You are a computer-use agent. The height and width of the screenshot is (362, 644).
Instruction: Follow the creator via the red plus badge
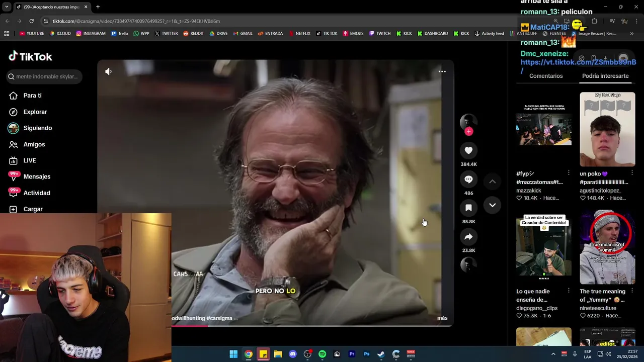click(468, 131)
